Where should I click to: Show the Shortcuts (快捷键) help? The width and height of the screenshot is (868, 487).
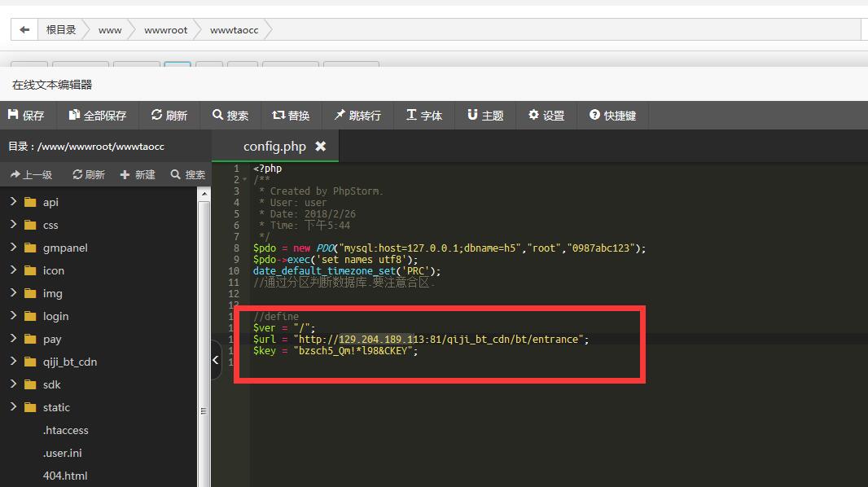pyautogui.click(x=613, y=116)
